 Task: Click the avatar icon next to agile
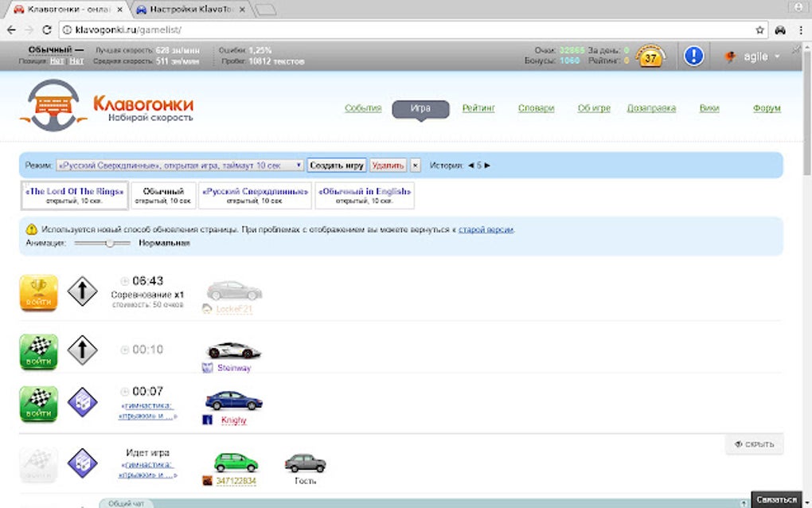pyautogui.click(x=730, y=57)
